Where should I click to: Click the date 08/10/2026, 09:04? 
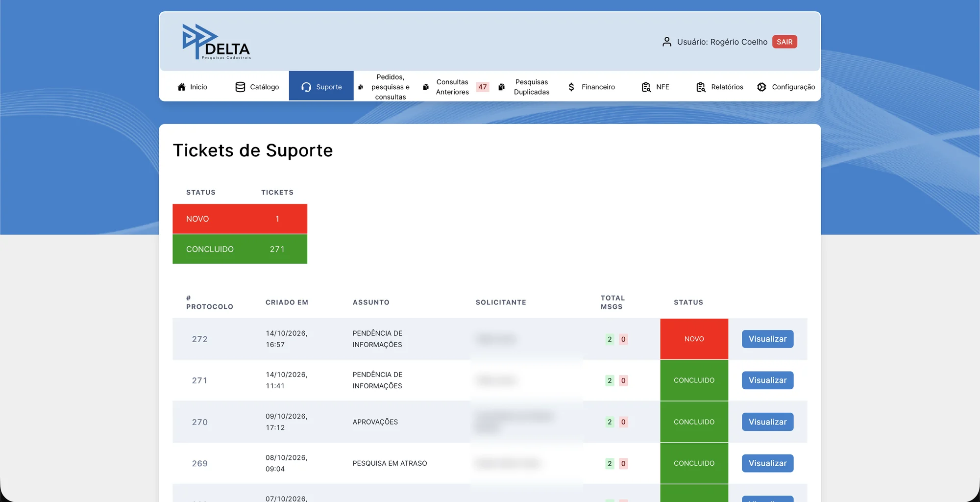click(x=286, y=463)
